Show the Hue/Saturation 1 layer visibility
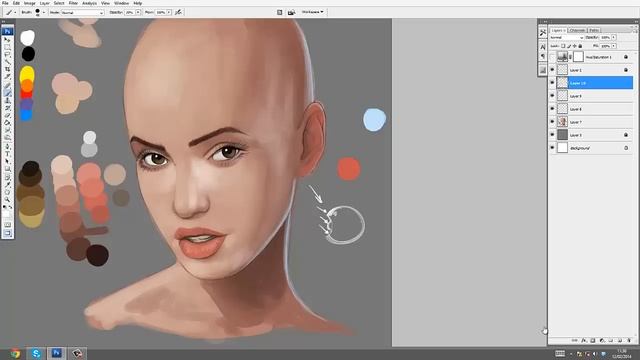This screenshot has height=360, width=640. pos(552,57)
